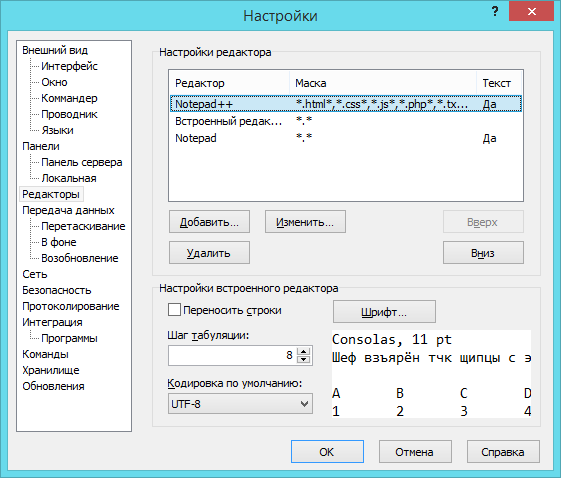Select Хранилище in the tree
Screen dimensions: 561x478
(x=51, y=370)
